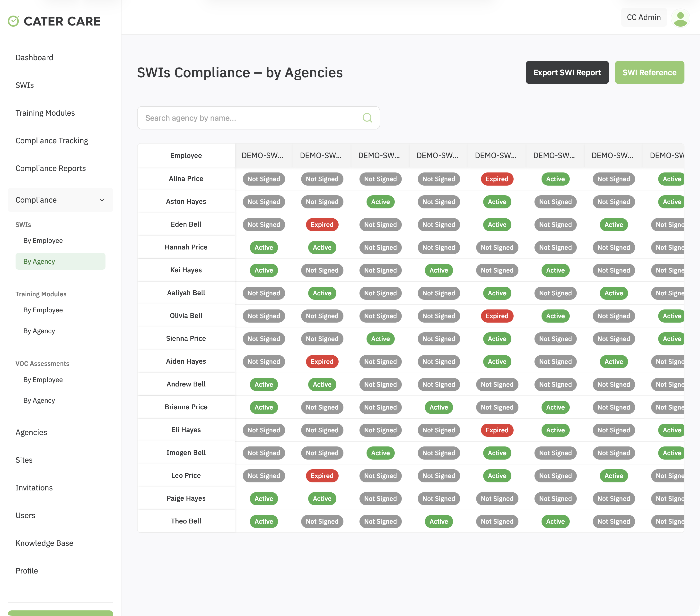Select the Theo Bell employee name
The image size is (700, 616).
click(186, 521)
